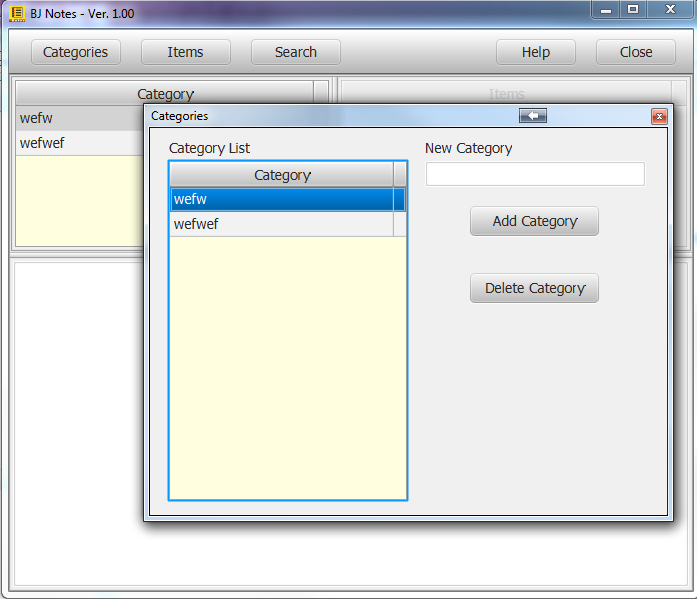Open Help from the toolbar
Viewport: 697px width, 599px height.
click(536, 52)
